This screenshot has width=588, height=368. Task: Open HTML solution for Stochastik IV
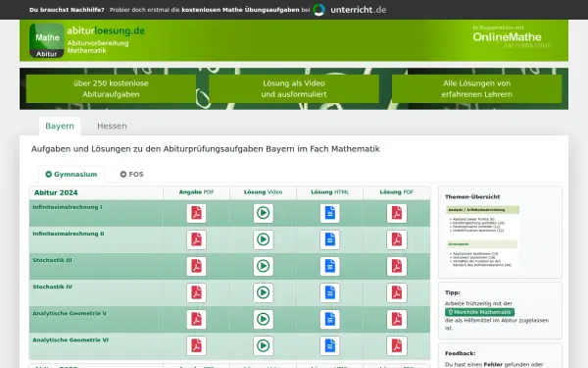click(x=329, y=292)
